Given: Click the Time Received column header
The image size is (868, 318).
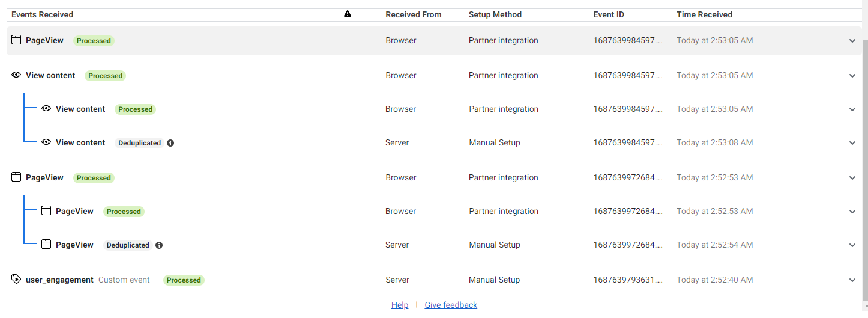Looking at the screenshot, I should (704, 14).
